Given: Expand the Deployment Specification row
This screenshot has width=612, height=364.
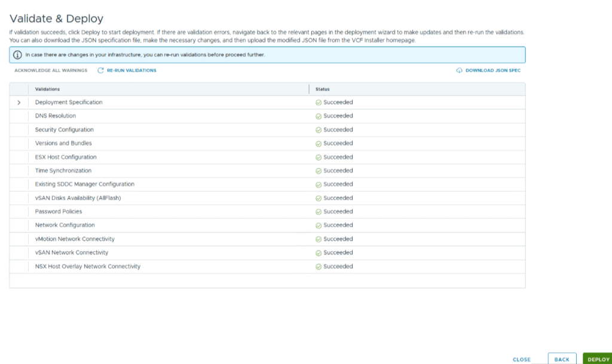Looking at the screenshot, I should 19,102.
